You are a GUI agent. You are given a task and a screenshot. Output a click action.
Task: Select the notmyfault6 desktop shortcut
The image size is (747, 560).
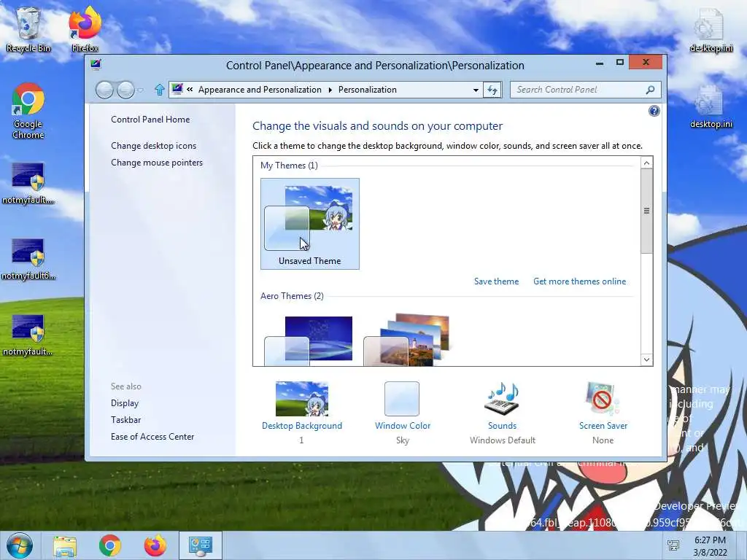pos(28,260)
